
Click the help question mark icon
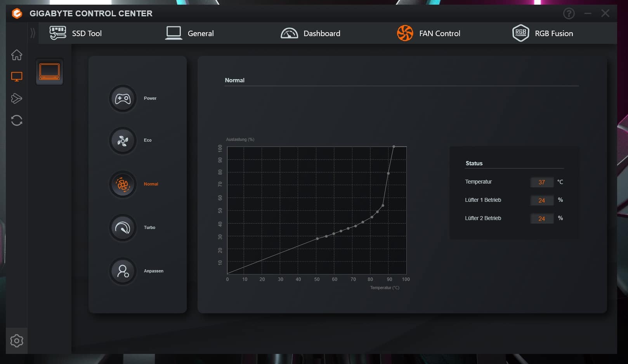[x=569, y=14]
